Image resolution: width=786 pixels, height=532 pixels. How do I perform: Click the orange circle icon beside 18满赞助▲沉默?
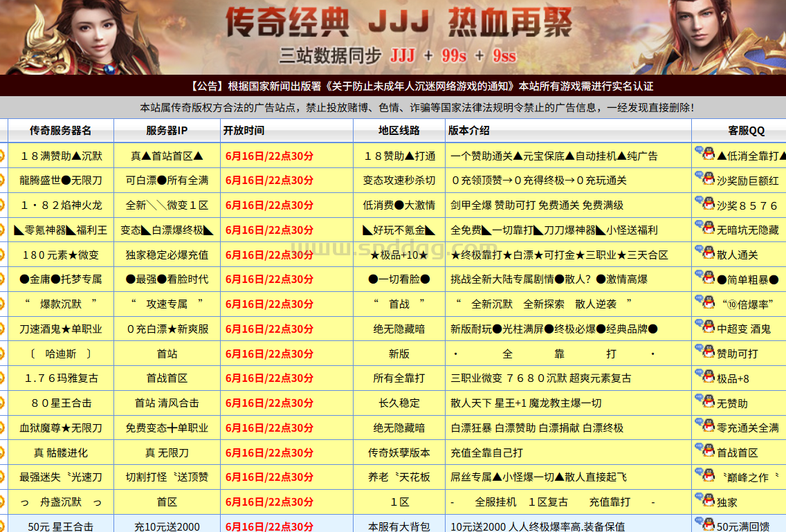[x=2, y=156]
